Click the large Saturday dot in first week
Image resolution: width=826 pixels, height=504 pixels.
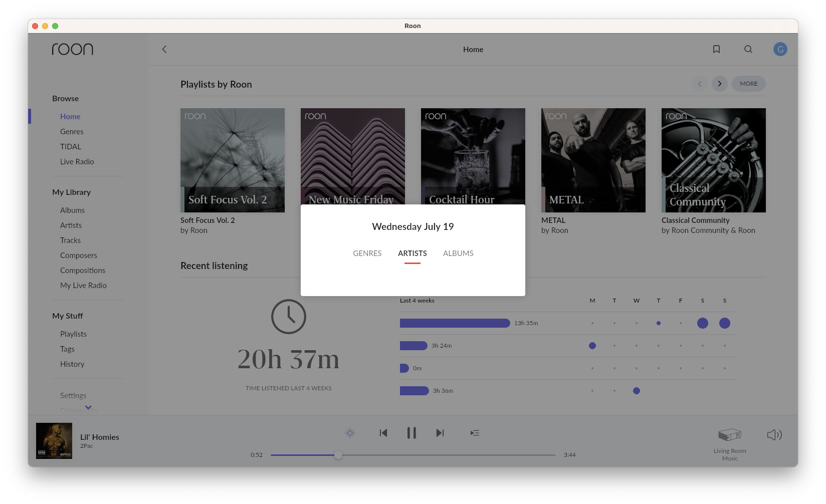tap(703, 323)
